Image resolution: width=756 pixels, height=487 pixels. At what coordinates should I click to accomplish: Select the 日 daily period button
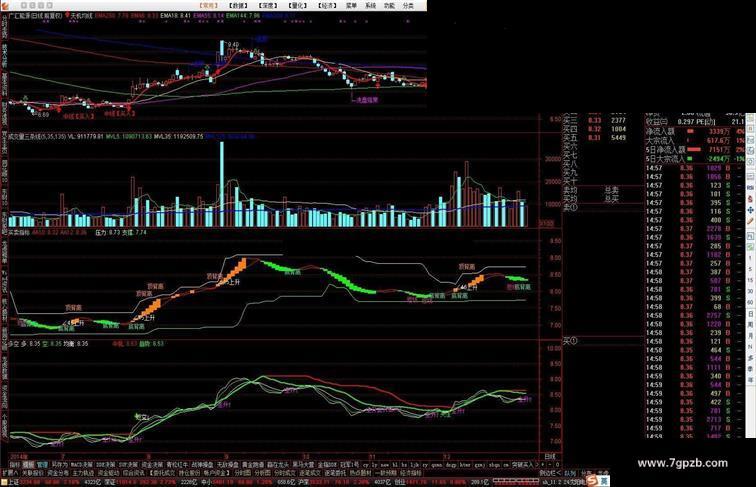(x=750, y=314)
